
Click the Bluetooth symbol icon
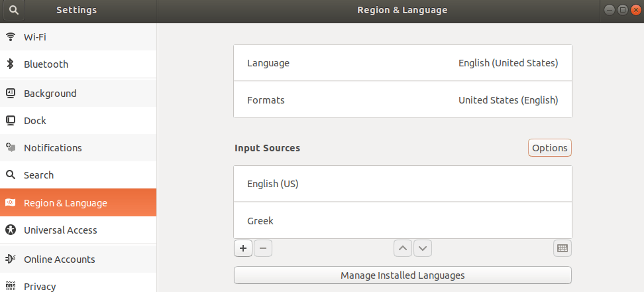click(x=11, y=64)
